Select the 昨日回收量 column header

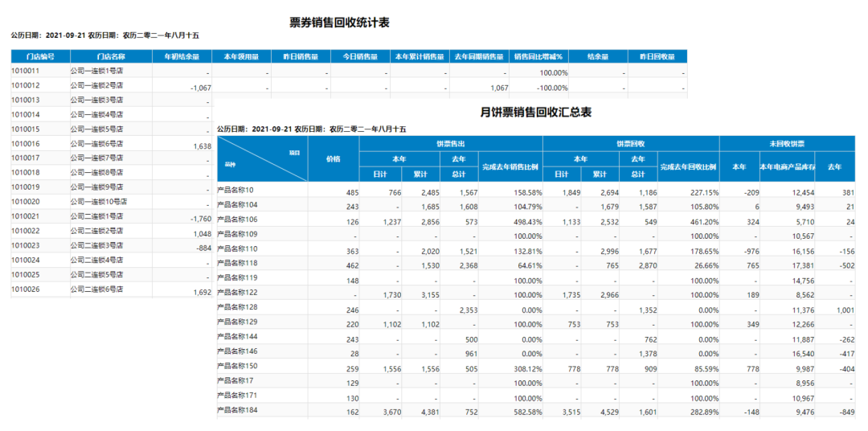(657, 57)
